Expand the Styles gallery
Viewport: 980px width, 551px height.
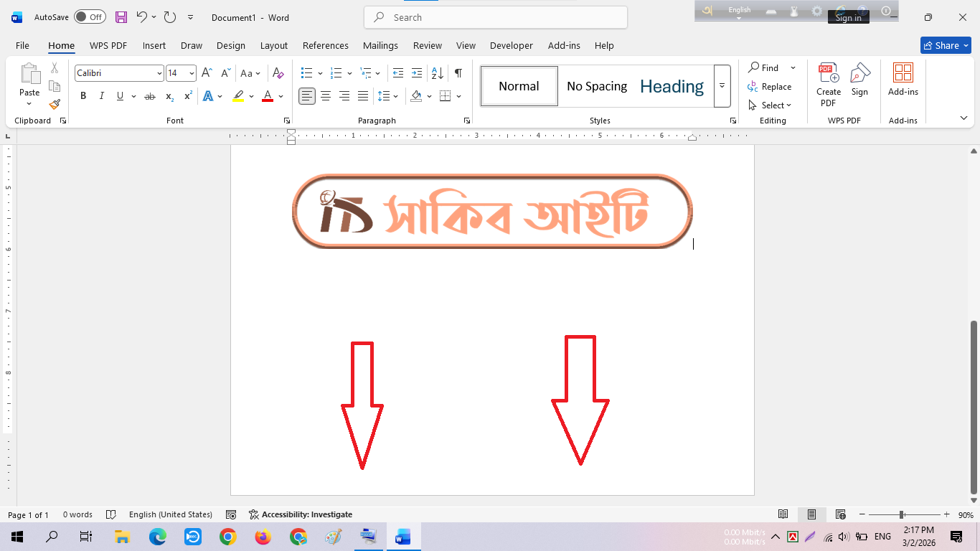pyautogui.click(x=722, y=86)
